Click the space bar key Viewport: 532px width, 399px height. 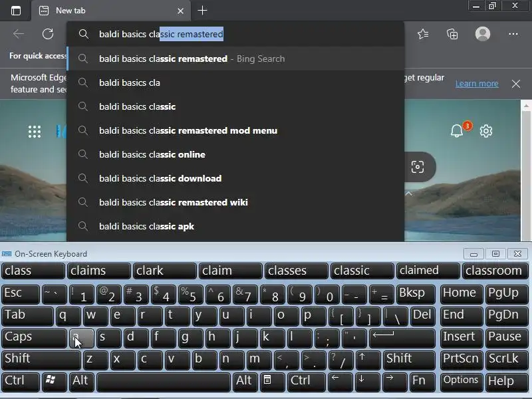click(164, 382)
